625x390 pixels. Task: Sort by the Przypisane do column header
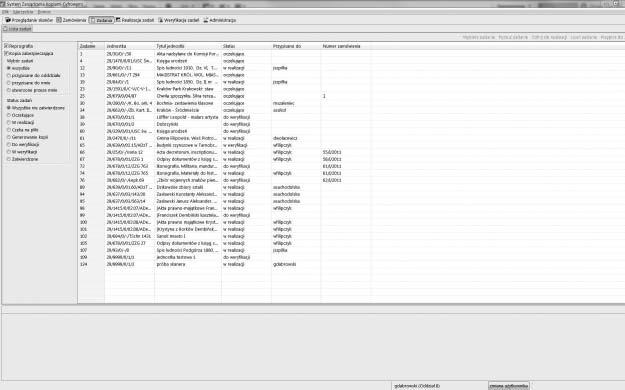(296, 46)
